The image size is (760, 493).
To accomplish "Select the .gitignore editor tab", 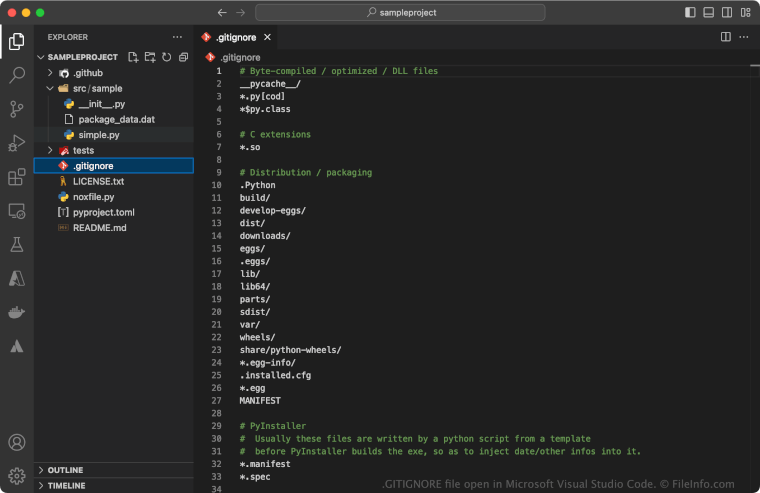I will click(x=235, y=37).
